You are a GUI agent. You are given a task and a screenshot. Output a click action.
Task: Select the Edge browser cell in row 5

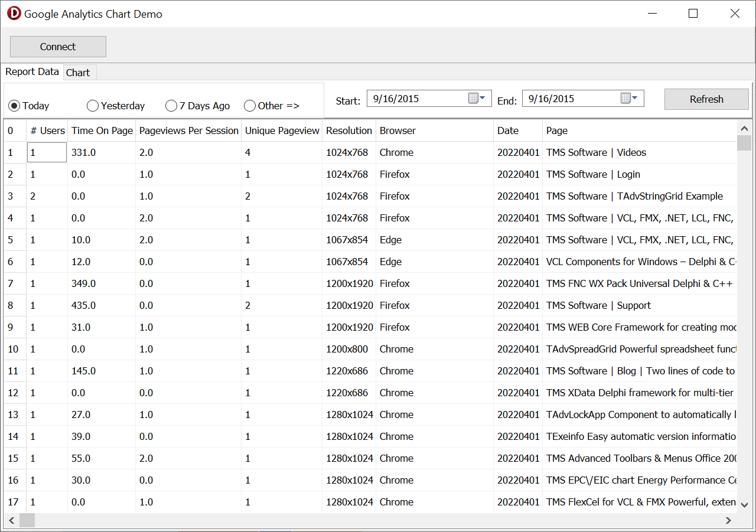point(435,240)
